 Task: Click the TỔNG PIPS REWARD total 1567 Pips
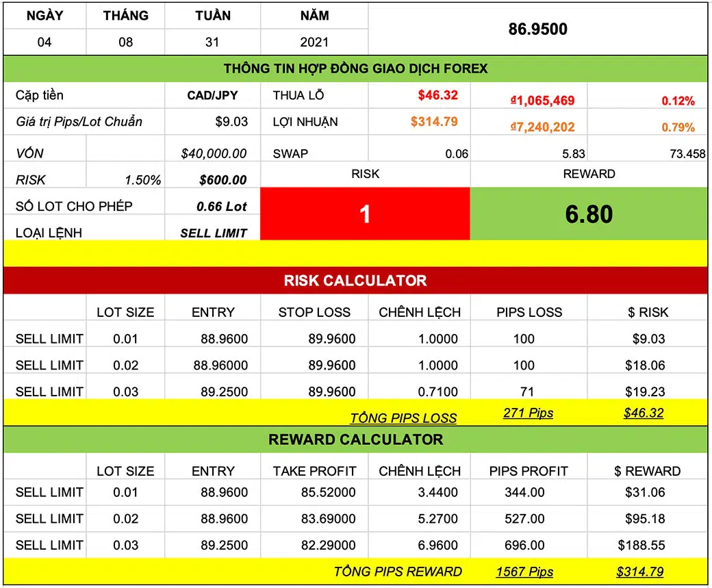click(524, 571)
